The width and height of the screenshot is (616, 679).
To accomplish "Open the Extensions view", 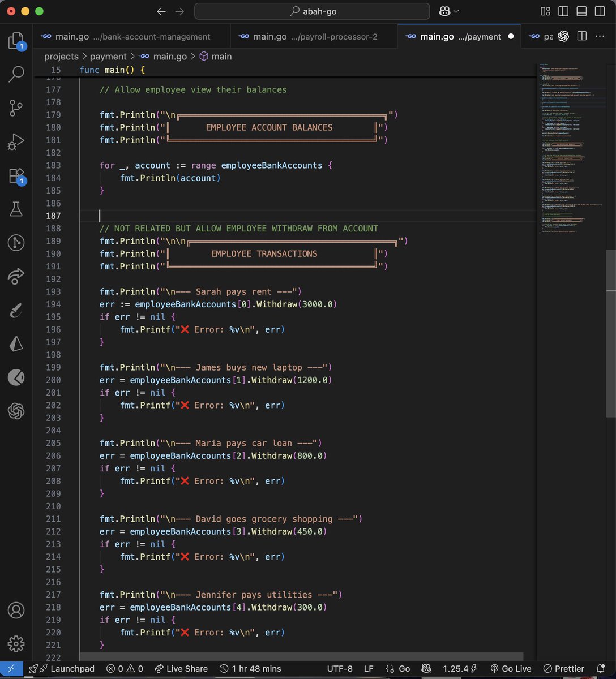I will click(16, 175).
